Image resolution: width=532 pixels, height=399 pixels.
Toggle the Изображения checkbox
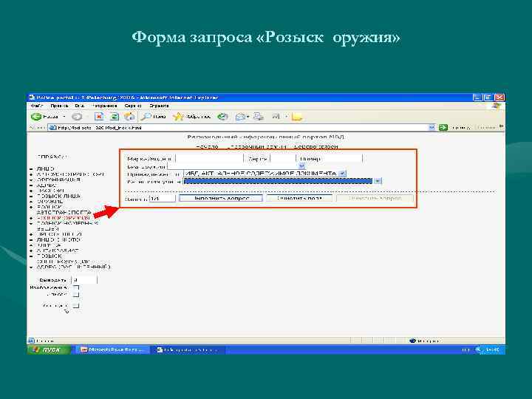click(75, 287)
